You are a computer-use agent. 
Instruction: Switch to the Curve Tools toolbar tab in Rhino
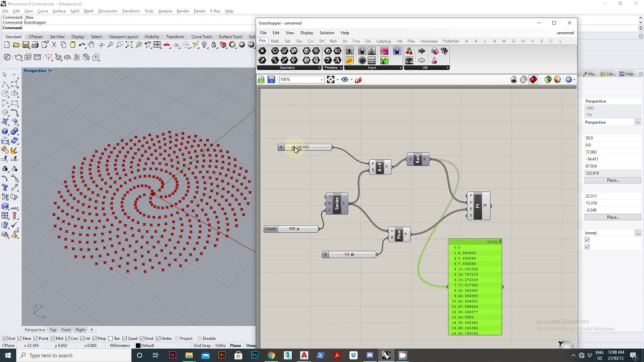[x=201, y=37]
